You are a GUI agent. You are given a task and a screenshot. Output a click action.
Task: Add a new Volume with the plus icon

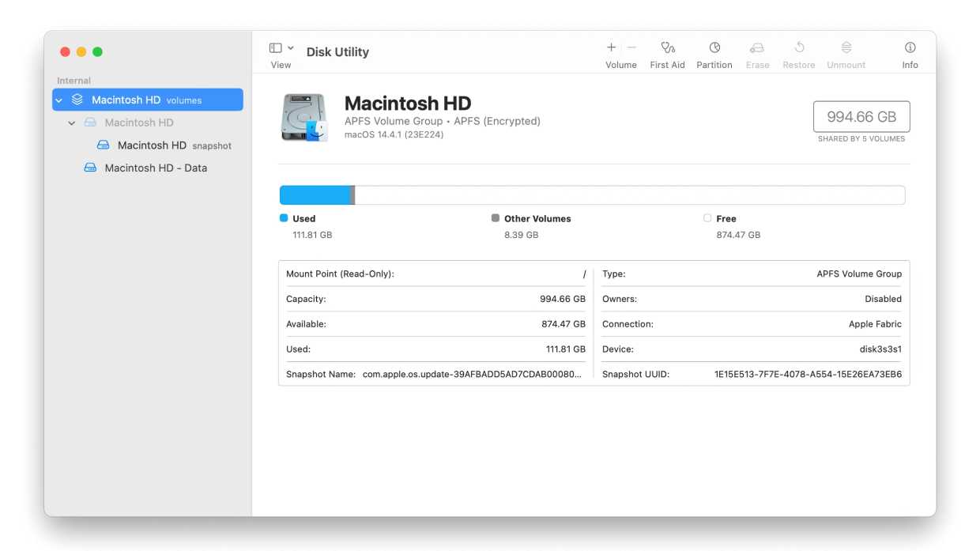[610, 47]
